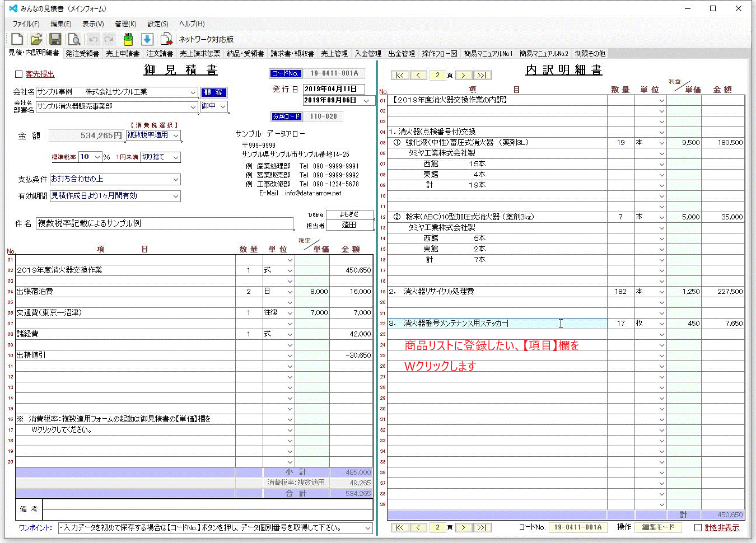Click the コードNo. button
Viewport: 756px width, 543px height.
[x=286, y=73]
